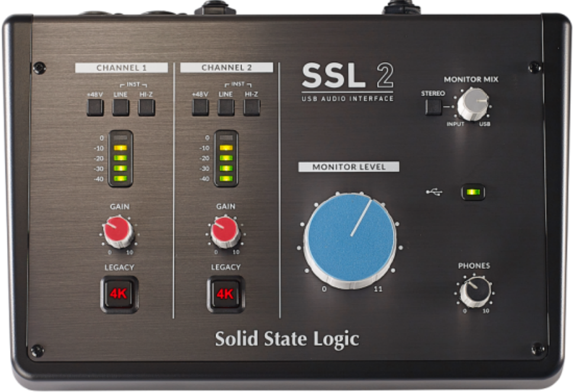Click the SSL 2 logo
The height and width of the screenshot is (392, 573).
click(x=348, y=75)
